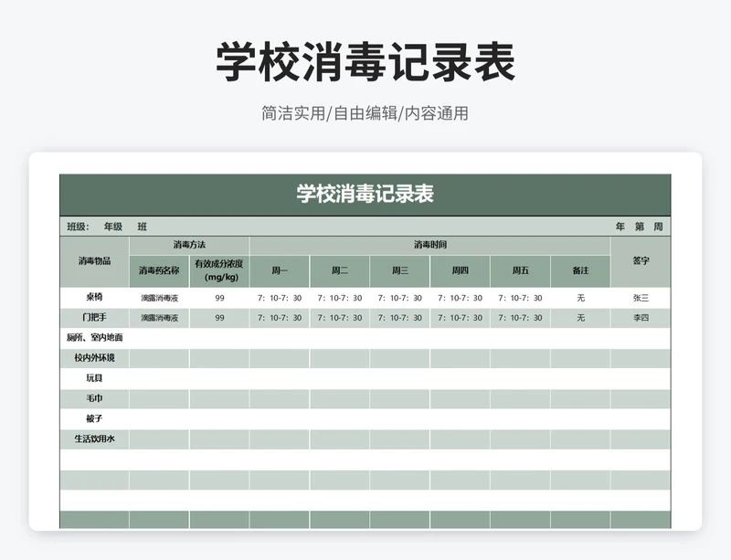This screenshot has height=560, width=731.
Task: Click 桌椅 row's 周四 time cell
Action: coord(460,298)
